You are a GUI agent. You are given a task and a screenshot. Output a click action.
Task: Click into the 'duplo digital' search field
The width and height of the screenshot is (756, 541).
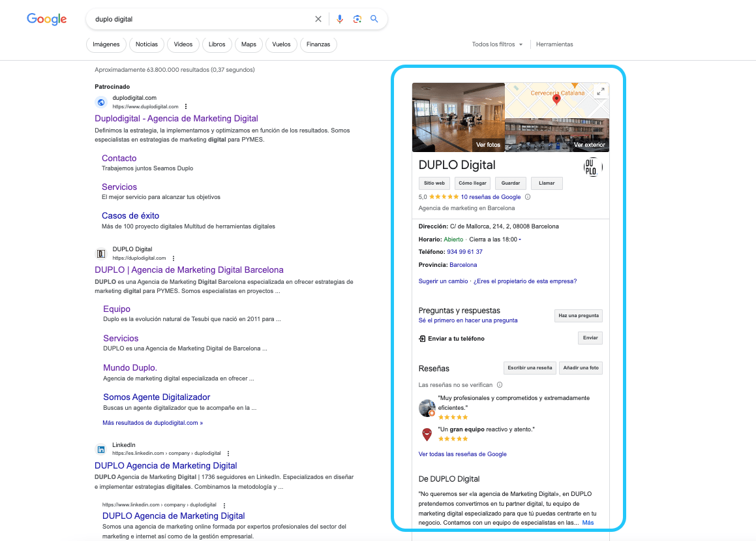pos(200,20)
